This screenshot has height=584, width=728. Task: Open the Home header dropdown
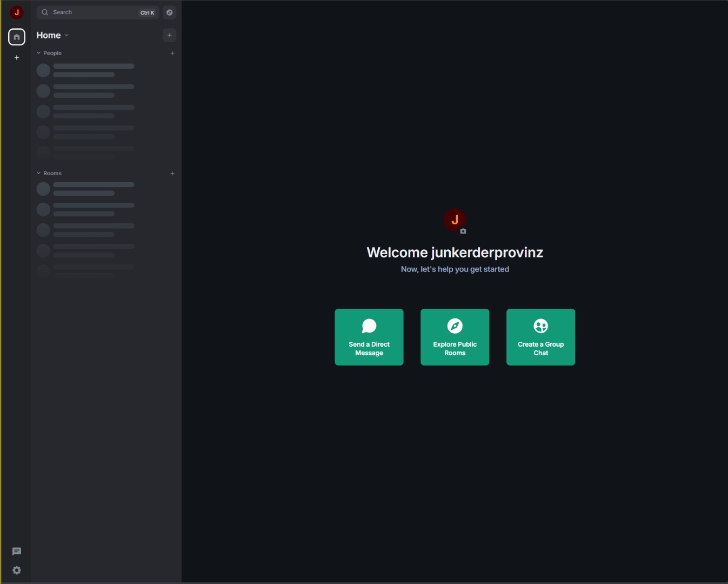click(52, 35)
